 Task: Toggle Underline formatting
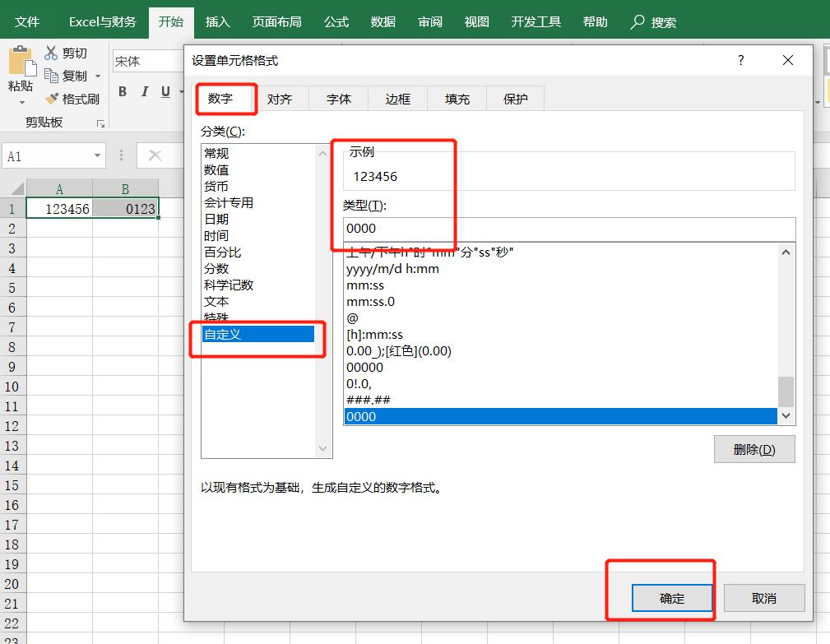[x=165, y=92]
